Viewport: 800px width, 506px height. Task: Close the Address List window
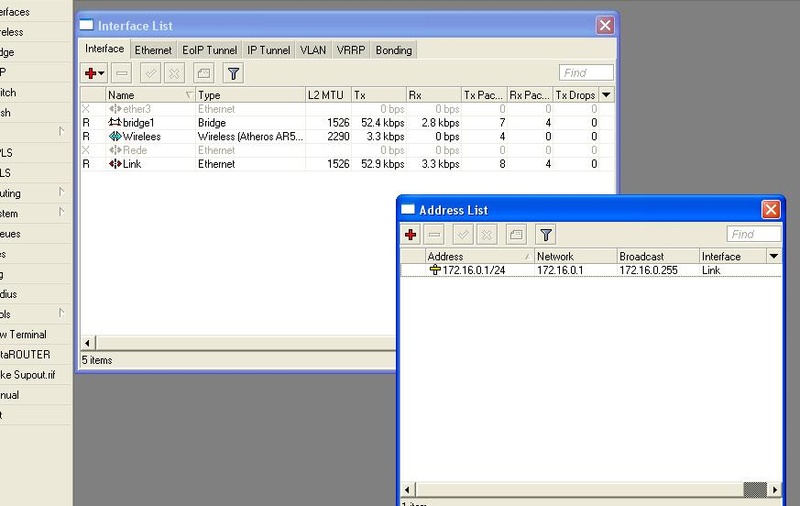point(770,209)
